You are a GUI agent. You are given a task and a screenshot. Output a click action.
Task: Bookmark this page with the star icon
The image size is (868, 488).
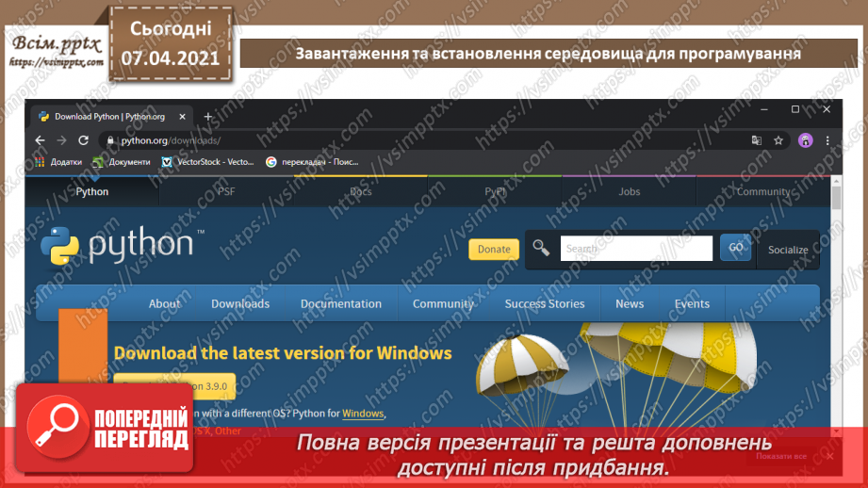click(778, 140)
